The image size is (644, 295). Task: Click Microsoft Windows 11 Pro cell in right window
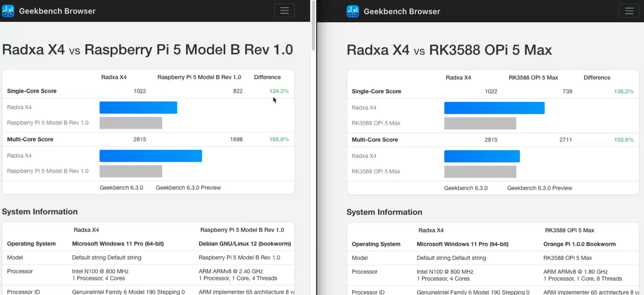463,244
